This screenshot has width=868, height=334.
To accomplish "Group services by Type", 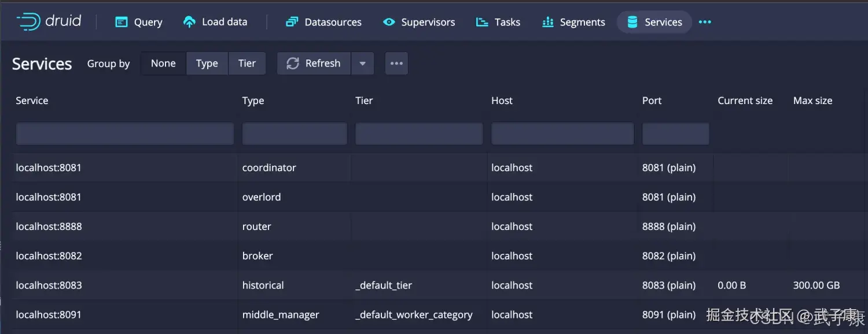I will click(207, 64).
